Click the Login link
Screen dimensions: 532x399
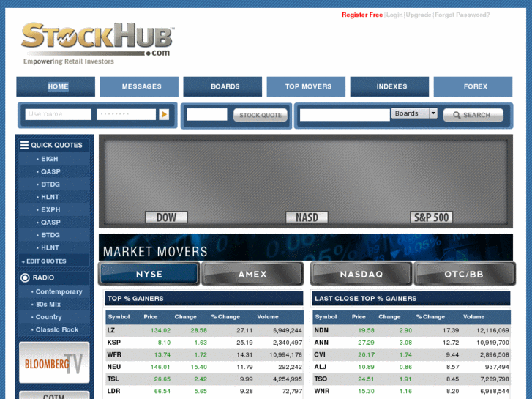pos(394,15)
